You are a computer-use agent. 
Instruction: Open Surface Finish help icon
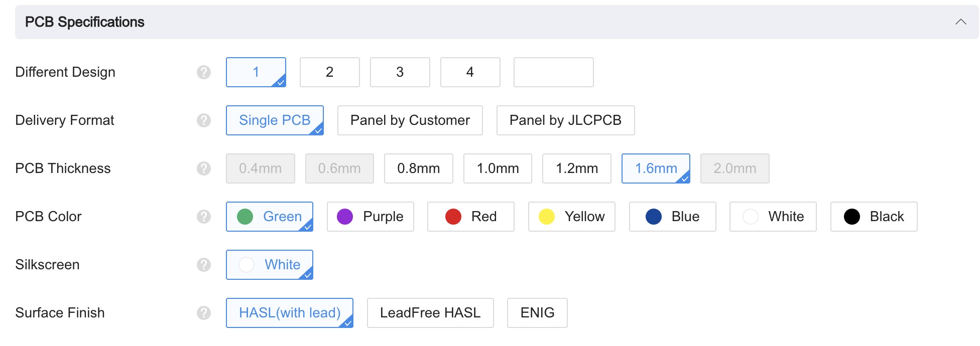pyautogui.click(x=204, y=313)
